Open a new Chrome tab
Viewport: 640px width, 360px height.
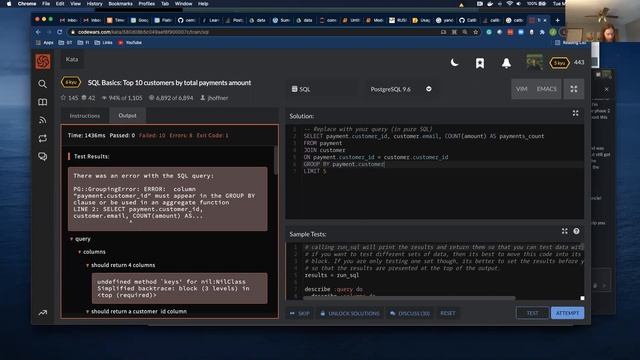[x=558, y=20]
